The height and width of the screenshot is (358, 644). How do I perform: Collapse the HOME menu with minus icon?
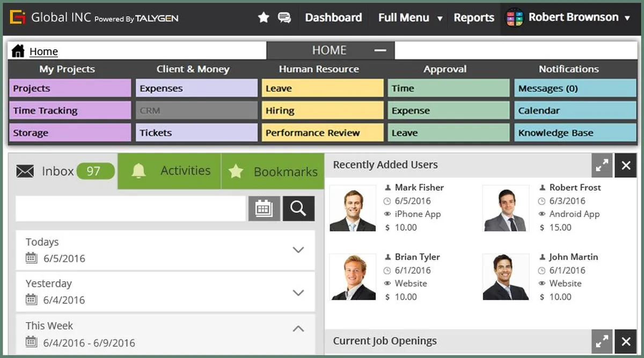[x=380, y=50]
